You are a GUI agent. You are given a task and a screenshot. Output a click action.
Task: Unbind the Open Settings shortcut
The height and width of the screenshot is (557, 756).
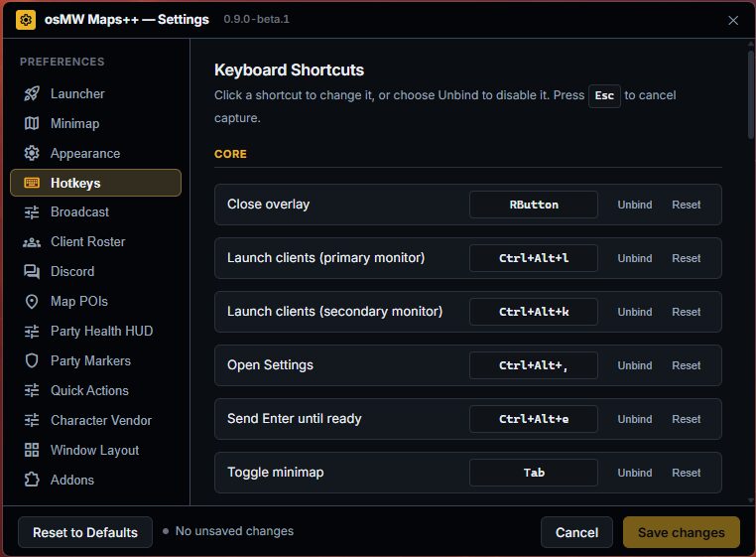635,365
